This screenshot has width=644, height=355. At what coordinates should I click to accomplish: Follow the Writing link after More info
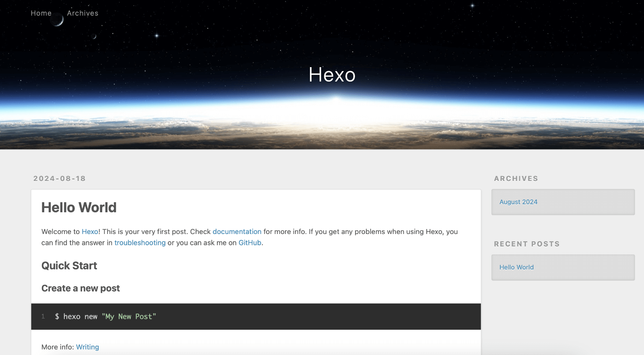87,347
